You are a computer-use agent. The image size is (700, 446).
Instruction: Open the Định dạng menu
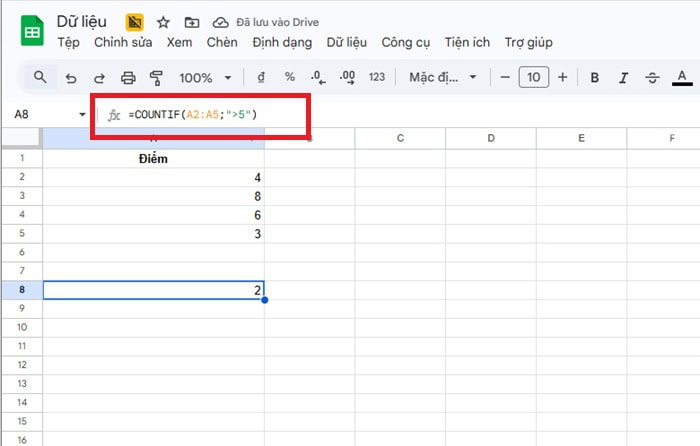point(282,42)
